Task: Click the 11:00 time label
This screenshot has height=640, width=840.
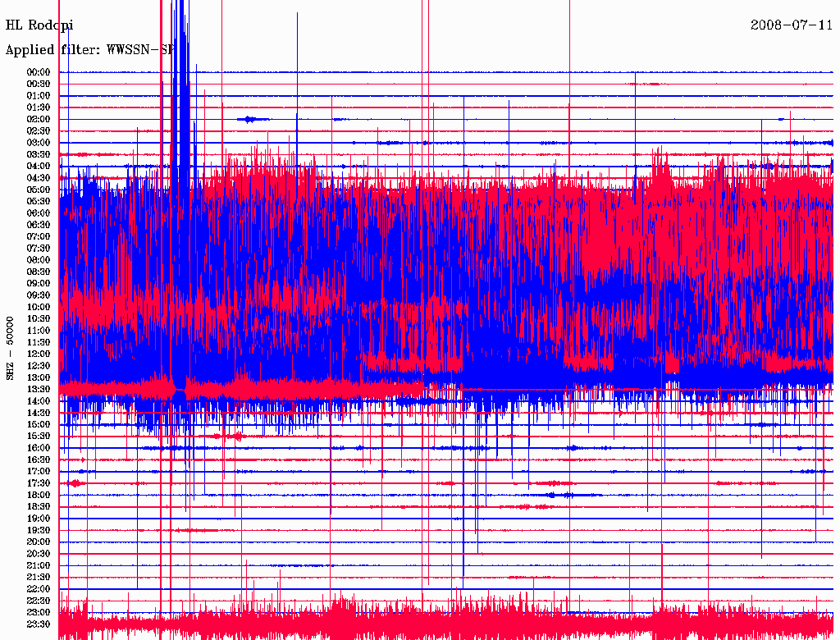Action: click(x=39, y=331)
